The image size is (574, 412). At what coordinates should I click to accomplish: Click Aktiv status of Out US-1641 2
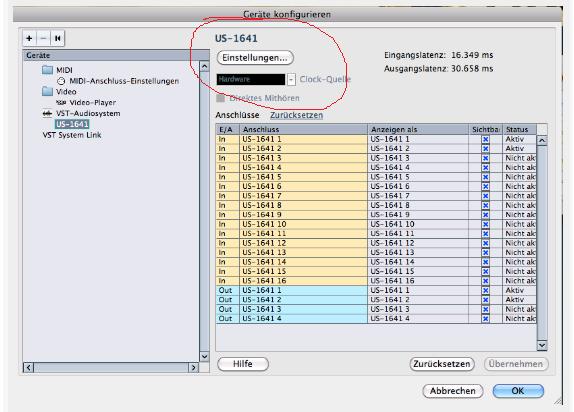pos(519,300)
